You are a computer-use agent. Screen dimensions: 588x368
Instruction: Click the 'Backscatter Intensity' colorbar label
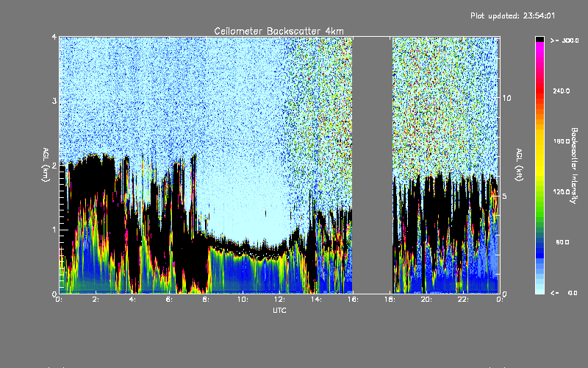(574, 166)
